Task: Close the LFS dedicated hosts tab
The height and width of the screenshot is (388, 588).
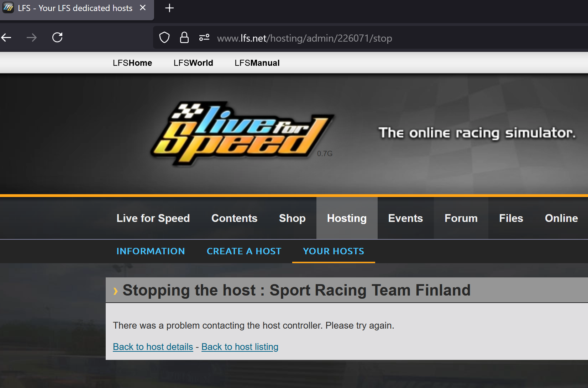Action: [143, 8]
